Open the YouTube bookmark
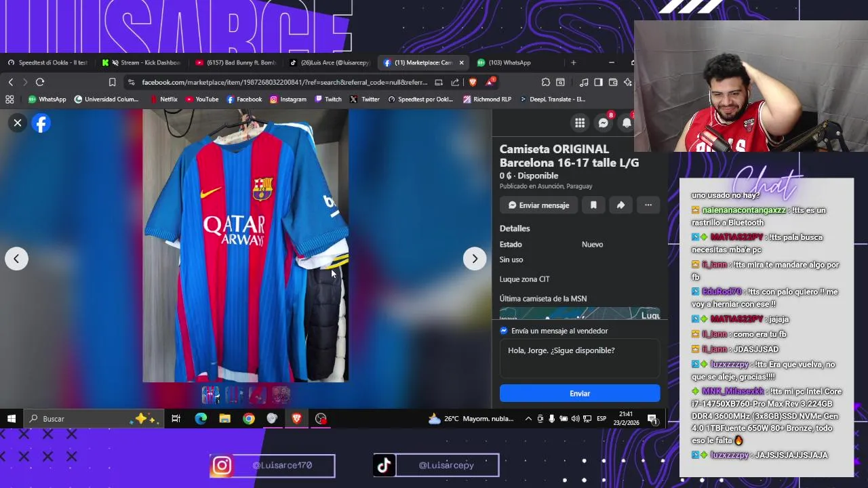The image size is (868, 488). click(201, 99)
